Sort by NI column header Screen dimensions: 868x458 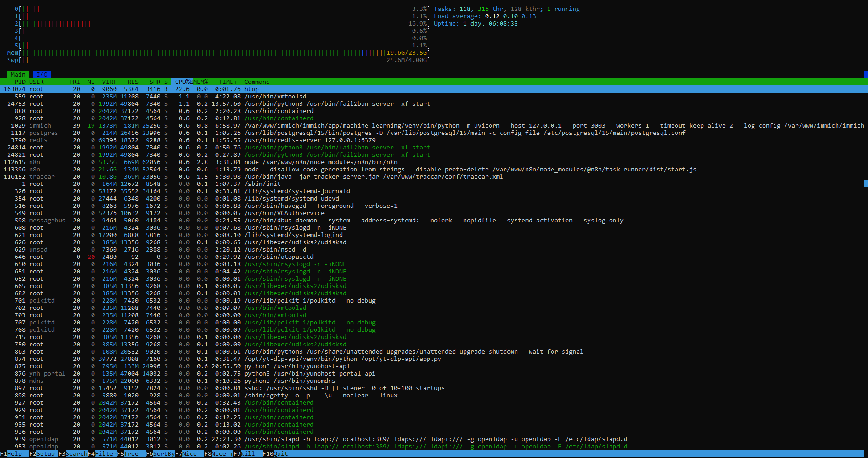pos(91,82)
